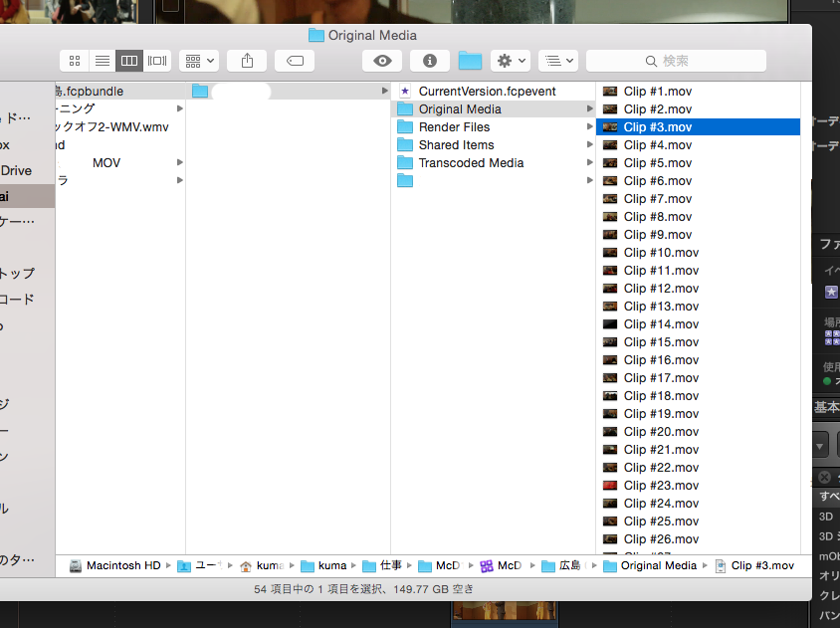Switch Finder to Cover Flow view
840x628 pixels.
pyautogui.click(x=157, y=61)
